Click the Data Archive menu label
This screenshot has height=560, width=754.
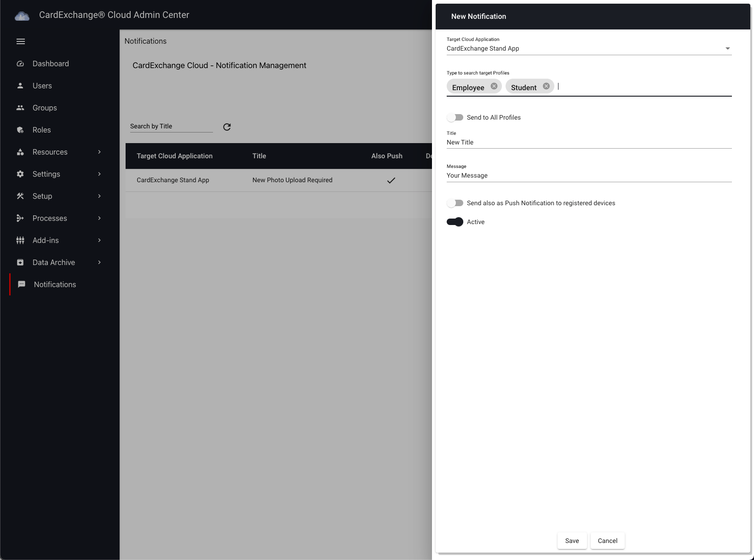[54, 263]
